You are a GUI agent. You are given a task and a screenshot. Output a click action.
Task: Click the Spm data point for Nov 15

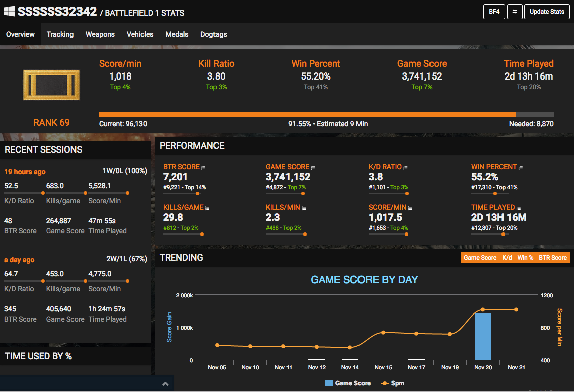(383, 332)
